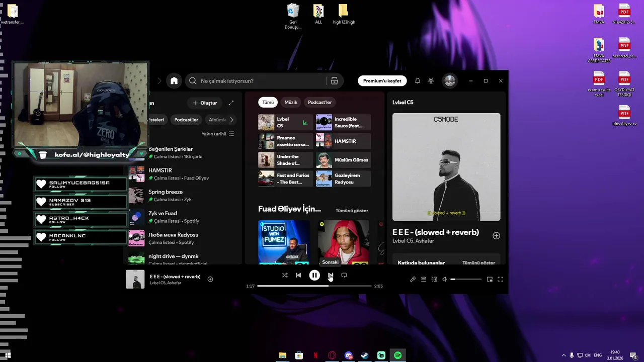Open the Under the Shade of tile
This screenshot has height=362, width=644.
pyautogui.click(x=286, y=160)
